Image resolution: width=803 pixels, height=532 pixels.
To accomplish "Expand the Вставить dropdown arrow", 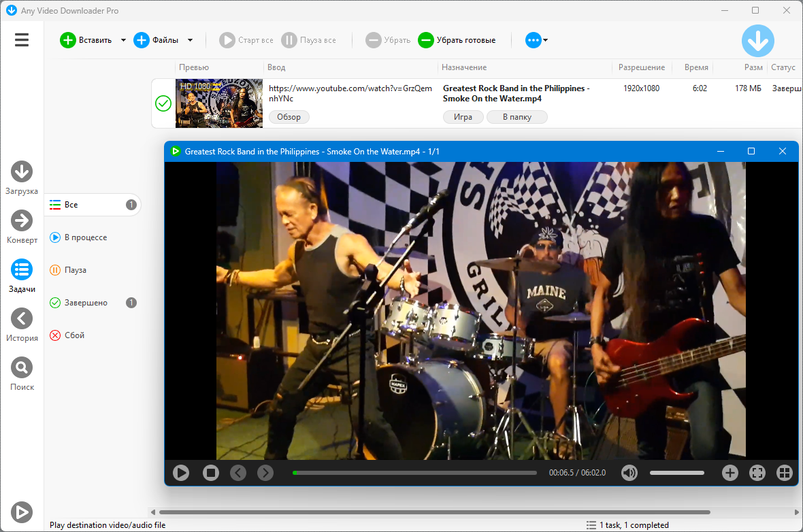I will point(123,40).
